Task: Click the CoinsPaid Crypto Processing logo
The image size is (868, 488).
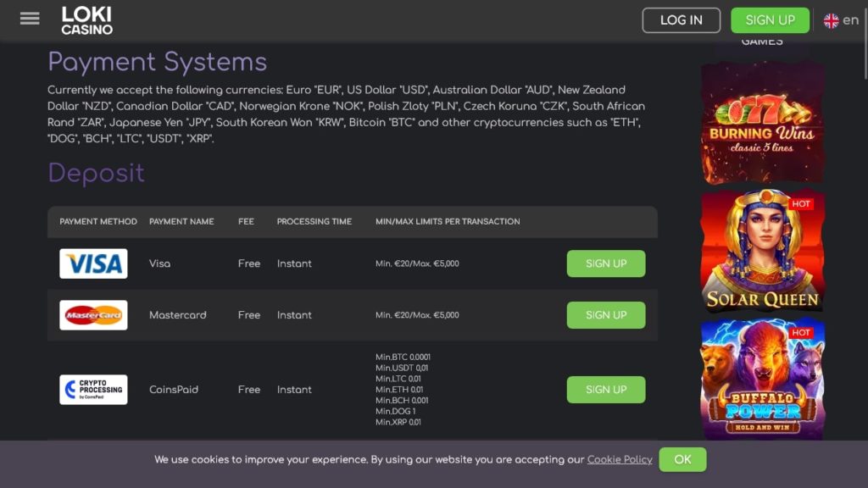Action: [93, 390]
